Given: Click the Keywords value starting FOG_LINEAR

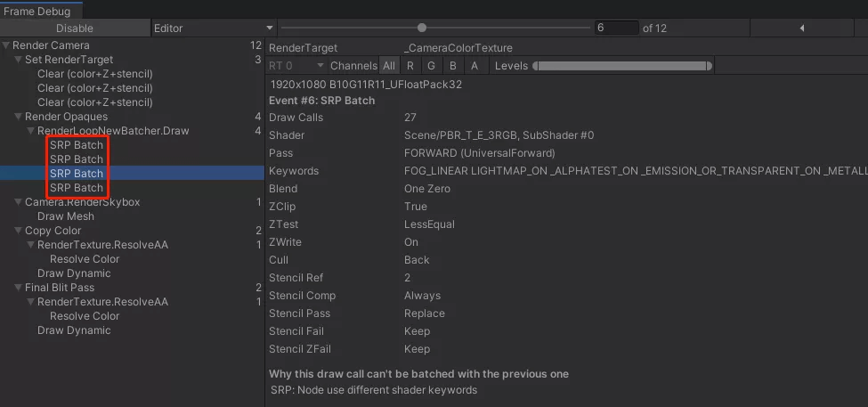Looking at the screenshot, I should [636, 171].
